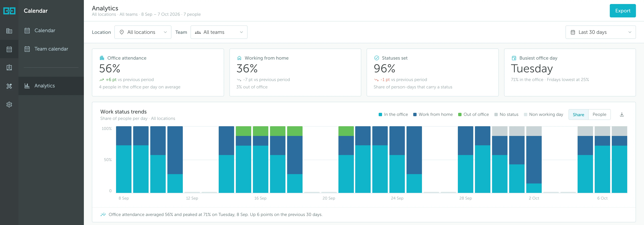Screen dimensions: 644x225
Task: Click the Office attendance 56% card
Action: tap(158, 72)
